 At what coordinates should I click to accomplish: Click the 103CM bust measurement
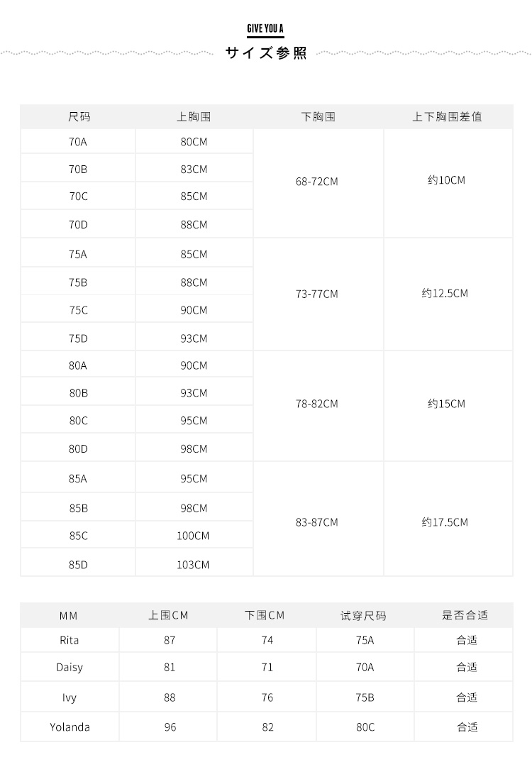(x=194, y=565)
